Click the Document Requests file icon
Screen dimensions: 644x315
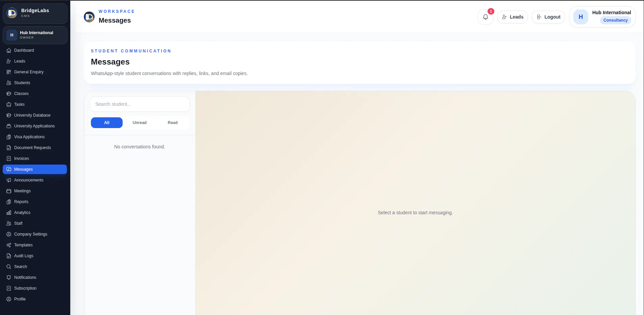point(9,148)
